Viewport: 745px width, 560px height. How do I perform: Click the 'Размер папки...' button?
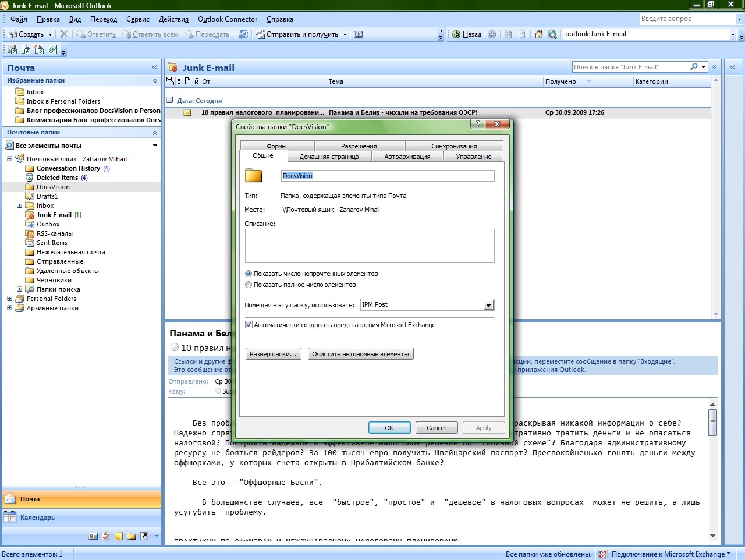[273, 354]
